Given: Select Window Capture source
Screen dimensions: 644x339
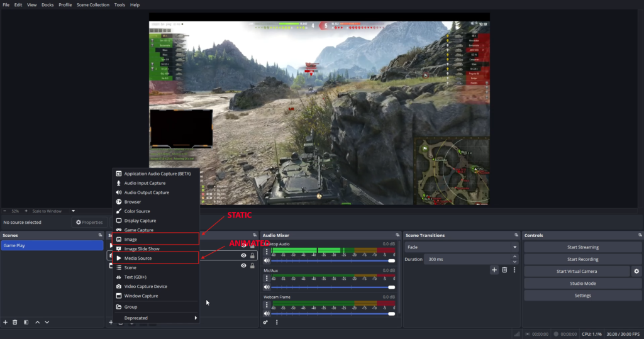Looking at the screenshot, I should point(156,296).
